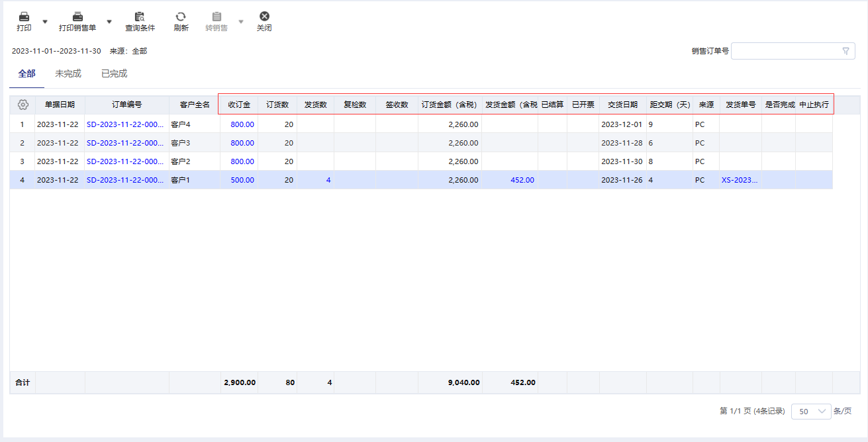Click the 打印销售单 printer icon
The image size is (868, 442).
tap(77, 17)
